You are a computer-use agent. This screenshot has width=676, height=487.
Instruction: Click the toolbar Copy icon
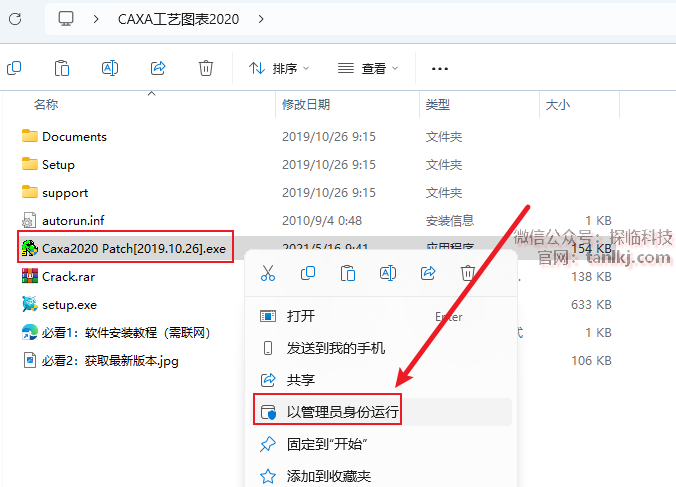14,68
